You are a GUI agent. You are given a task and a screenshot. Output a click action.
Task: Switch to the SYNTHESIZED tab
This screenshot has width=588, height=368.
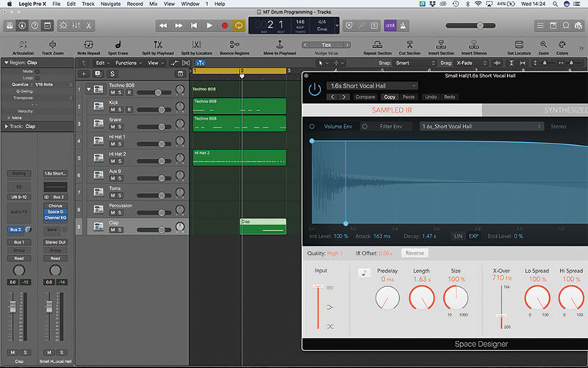[535, 110]
